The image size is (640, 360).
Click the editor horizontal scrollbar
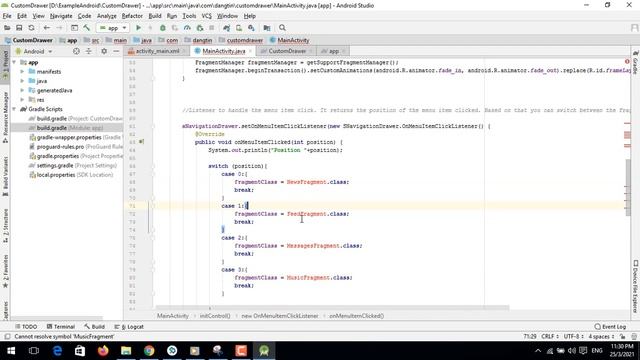pos(332,308)
